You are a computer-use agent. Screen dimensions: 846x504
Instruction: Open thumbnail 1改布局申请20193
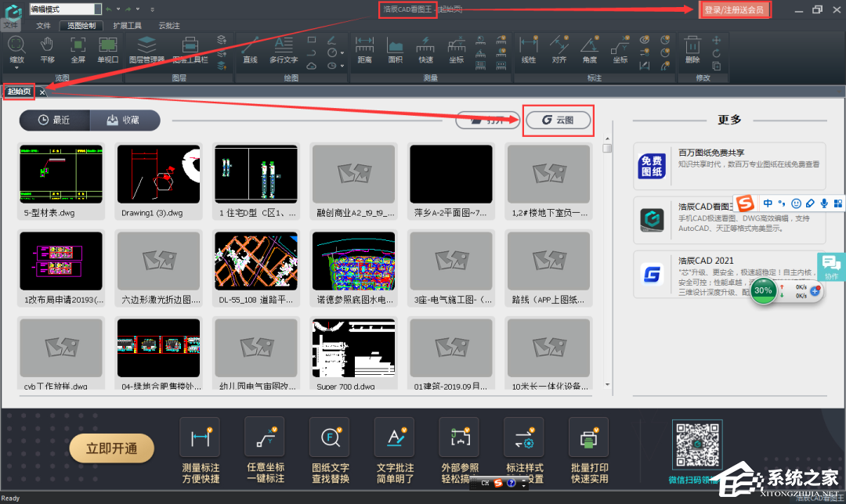pos(61,261)
